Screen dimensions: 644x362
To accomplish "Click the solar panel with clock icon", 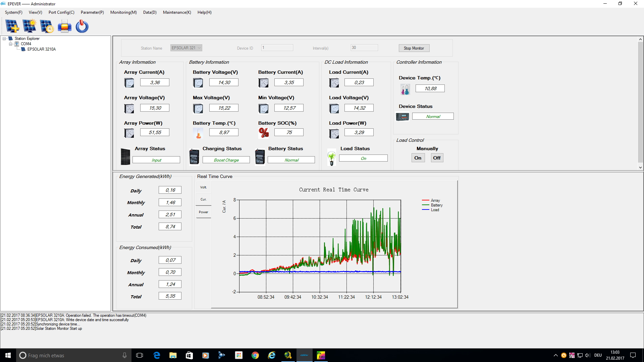I will 47,26.
